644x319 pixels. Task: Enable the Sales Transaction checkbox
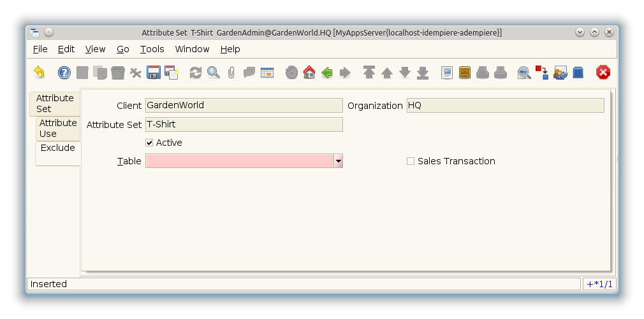coord(410,161)
